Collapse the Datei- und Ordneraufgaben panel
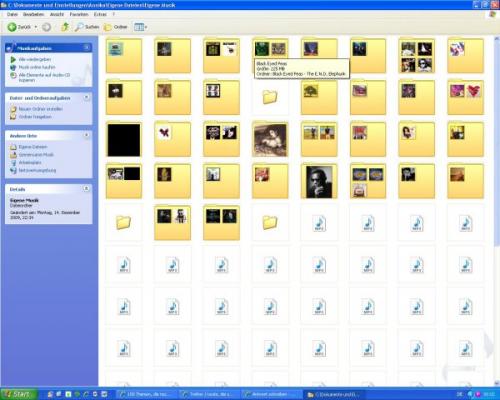 86,97
